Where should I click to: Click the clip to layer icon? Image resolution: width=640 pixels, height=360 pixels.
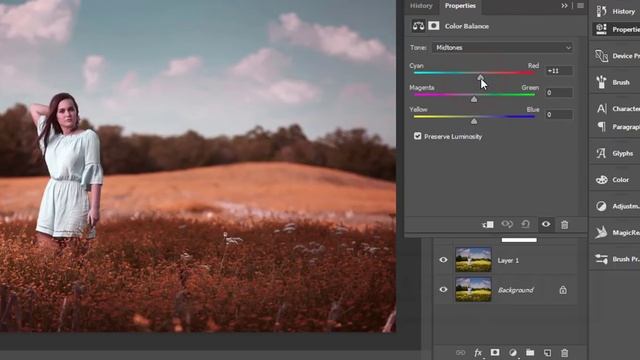pyautogui.click(x=488, y=224)
